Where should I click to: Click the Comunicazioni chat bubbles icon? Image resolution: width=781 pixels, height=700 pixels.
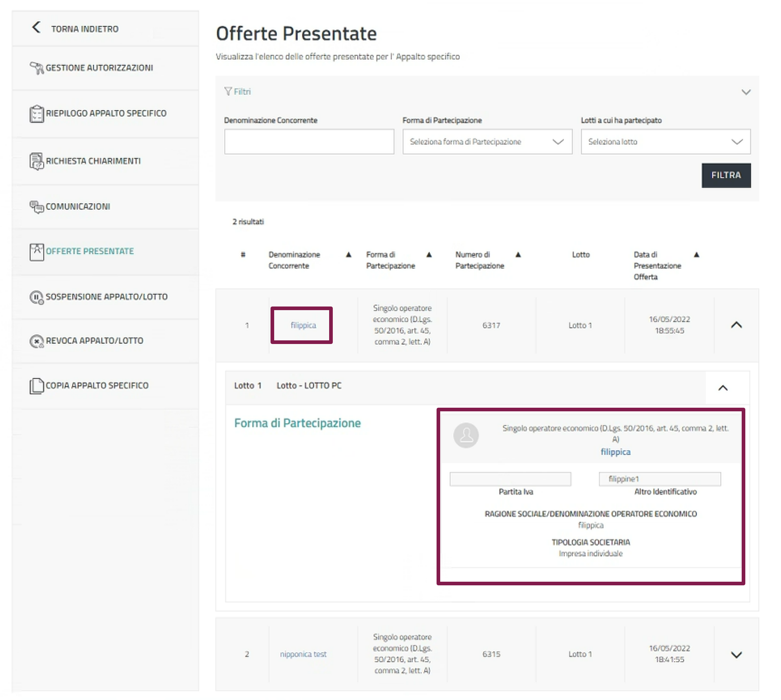click(37, 206)
